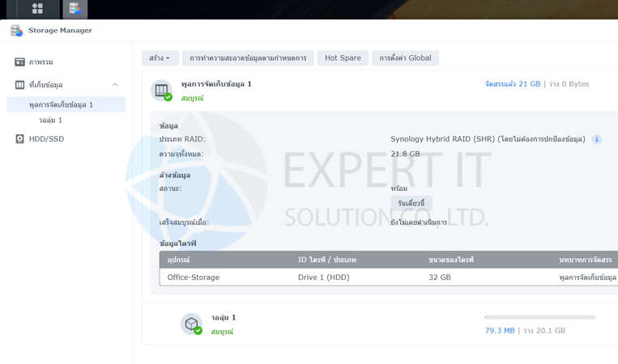Viewport: 618px width, 364px height.
Task: Open การตั้งค่า Global settings
Action: click(x=405, y=58)
